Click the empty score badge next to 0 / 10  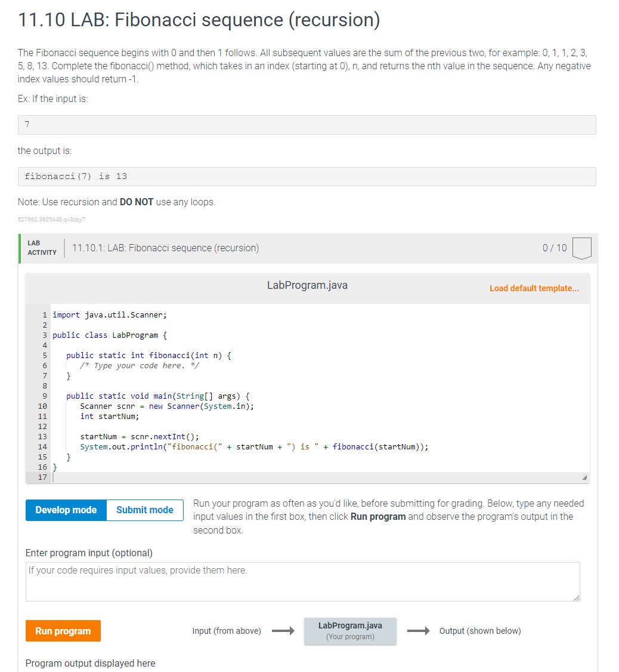click(x=581, y=248)
